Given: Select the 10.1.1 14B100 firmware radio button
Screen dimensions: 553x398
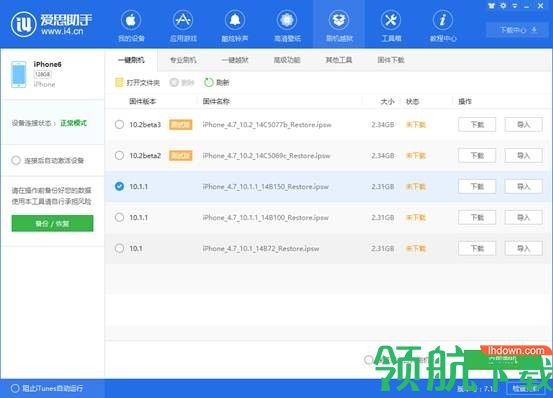Looking at the screenshot, I should [120, 217].
